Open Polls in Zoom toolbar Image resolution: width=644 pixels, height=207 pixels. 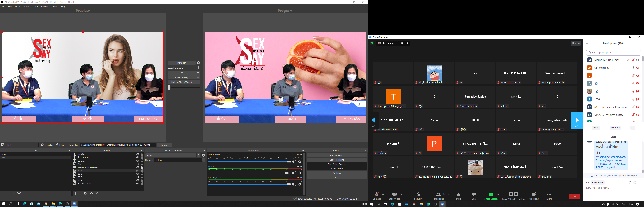[x=458, y=196]
